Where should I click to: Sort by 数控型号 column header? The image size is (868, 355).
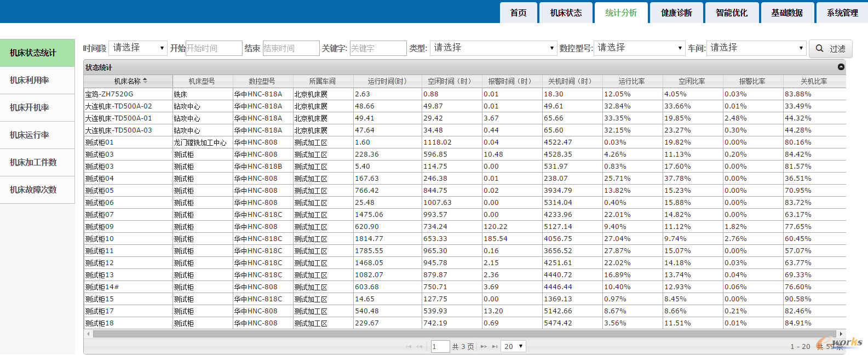pyautogui.click(x=263, y=81)
